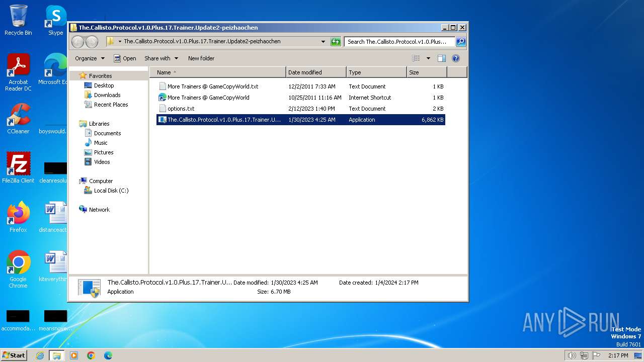Click the volume speaker tray icon

[572, 355]
